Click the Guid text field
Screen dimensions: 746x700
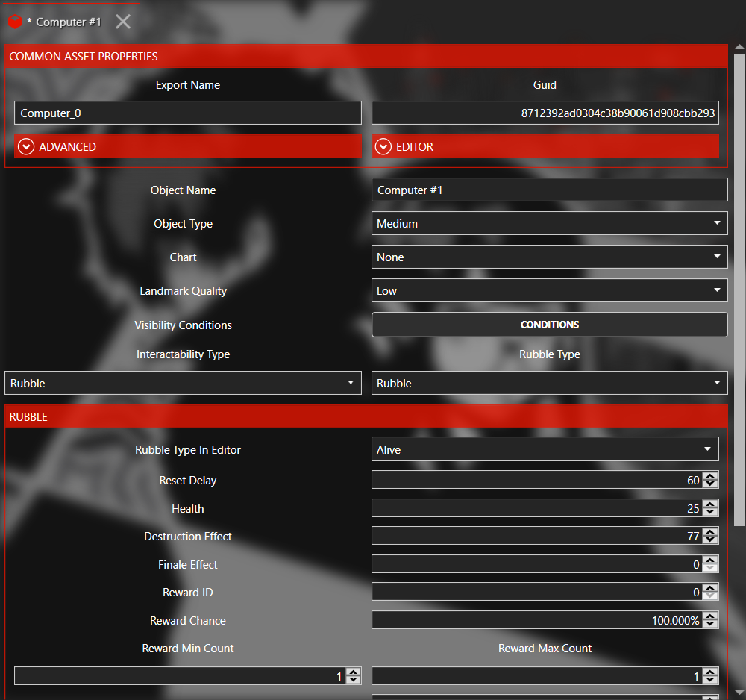[545, 113]
